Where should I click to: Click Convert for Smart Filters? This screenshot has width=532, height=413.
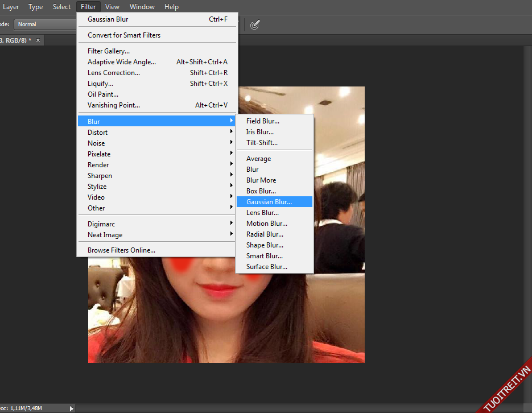pos(124,35)
